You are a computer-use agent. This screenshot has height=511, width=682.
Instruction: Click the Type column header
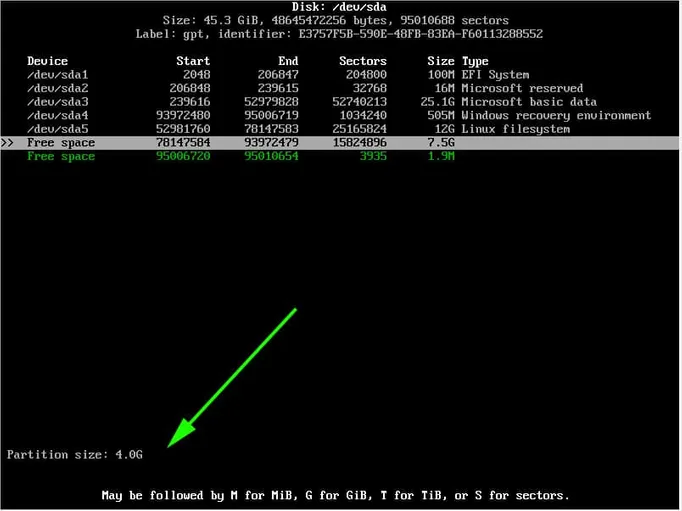pos(475,61)
